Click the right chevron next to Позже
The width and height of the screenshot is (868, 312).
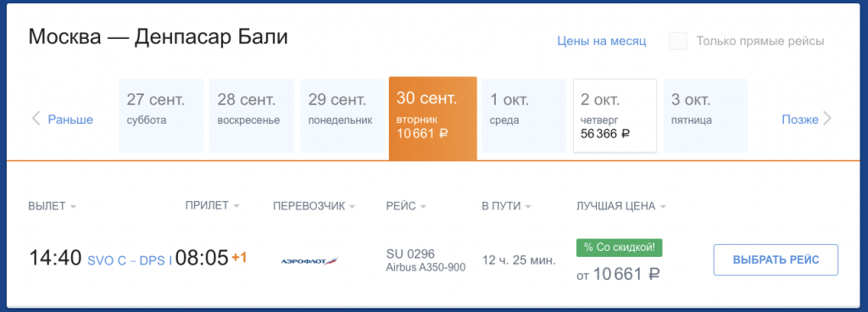pyautogui.click(x=827, y=119)
